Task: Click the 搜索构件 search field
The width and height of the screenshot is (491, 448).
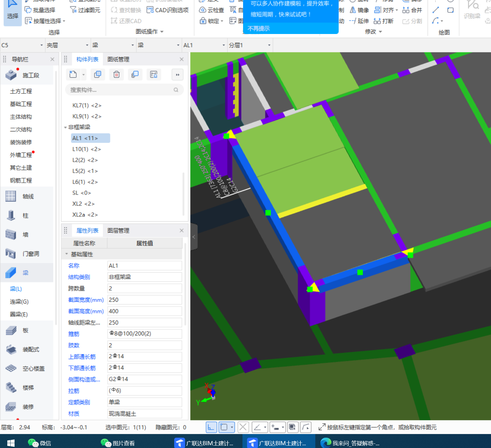Action: [124, 90]
